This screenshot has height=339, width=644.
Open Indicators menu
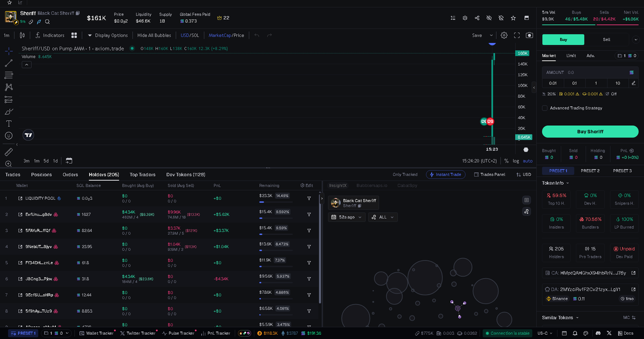point(50,35)
